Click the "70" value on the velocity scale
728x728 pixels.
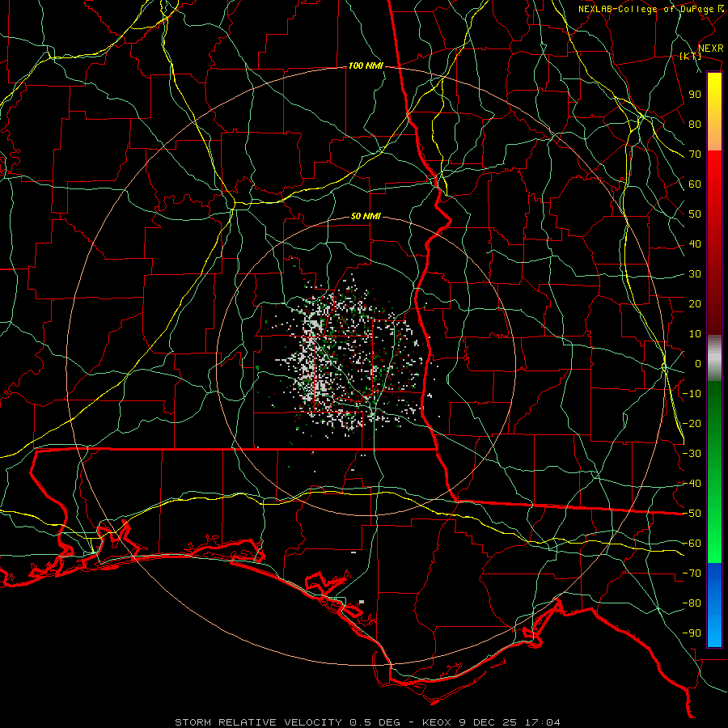[695, 154]
